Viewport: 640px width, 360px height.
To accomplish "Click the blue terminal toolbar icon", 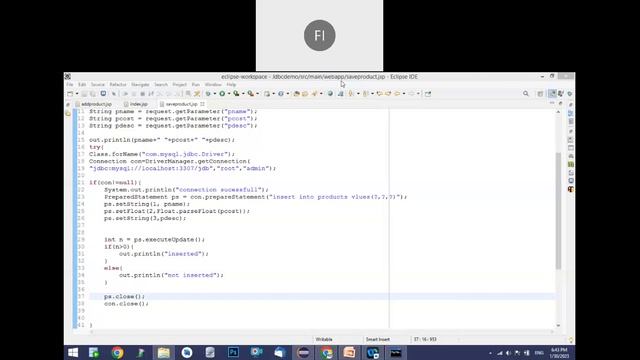I will 103,93.
